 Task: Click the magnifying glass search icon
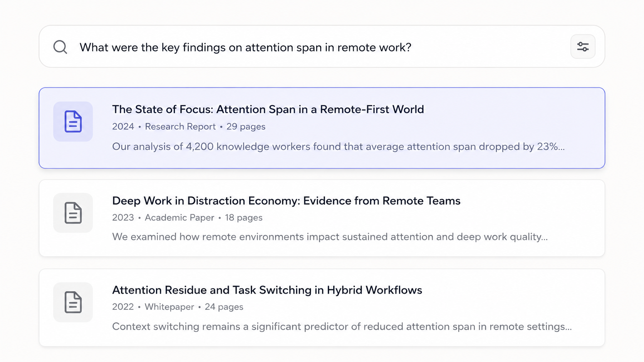click(60, 47)
